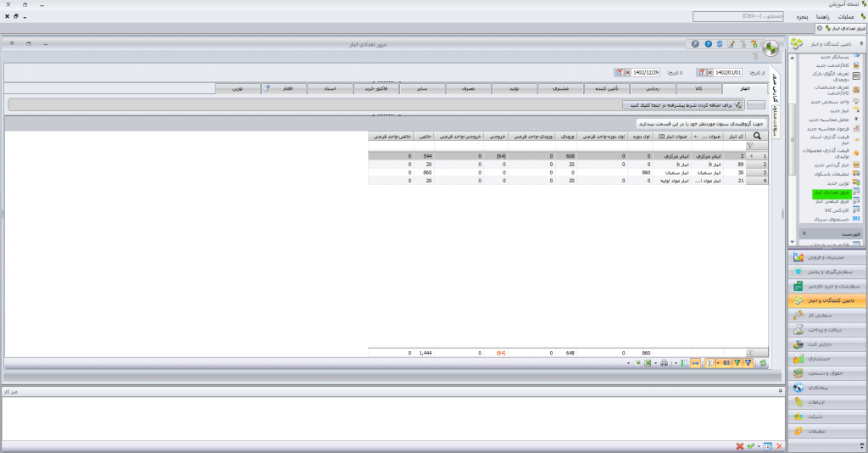The image size is (868, 453).
Task: Click the column chooser icon on bottom toolbar
Action: click(x=684, y=363)
